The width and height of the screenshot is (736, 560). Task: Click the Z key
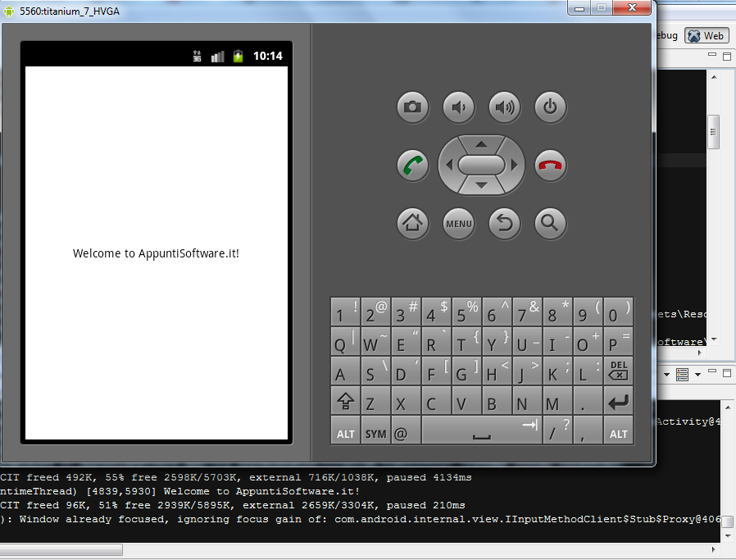click(x=375, y=400)
